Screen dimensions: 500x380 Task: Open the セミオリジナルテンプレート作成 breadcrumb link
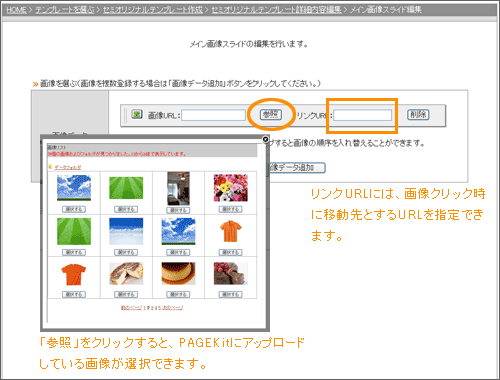pos(152,10)
